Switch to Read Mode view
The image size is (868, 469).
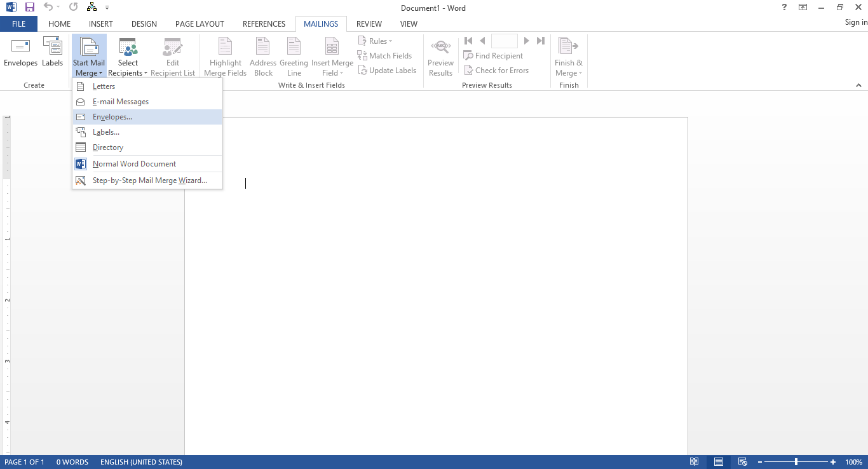pos(695,462)
